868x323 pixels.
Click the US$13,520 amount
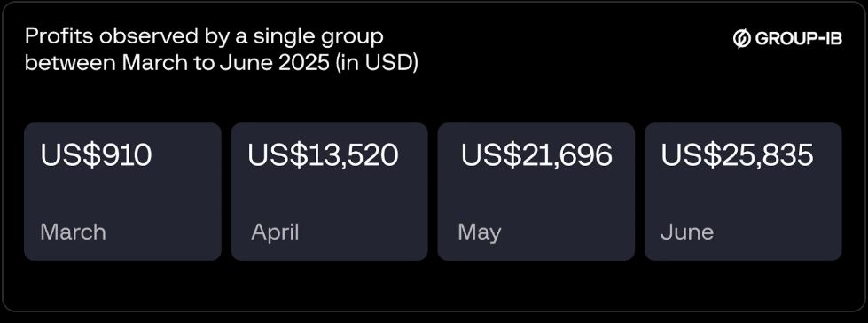tap(323, 155)
